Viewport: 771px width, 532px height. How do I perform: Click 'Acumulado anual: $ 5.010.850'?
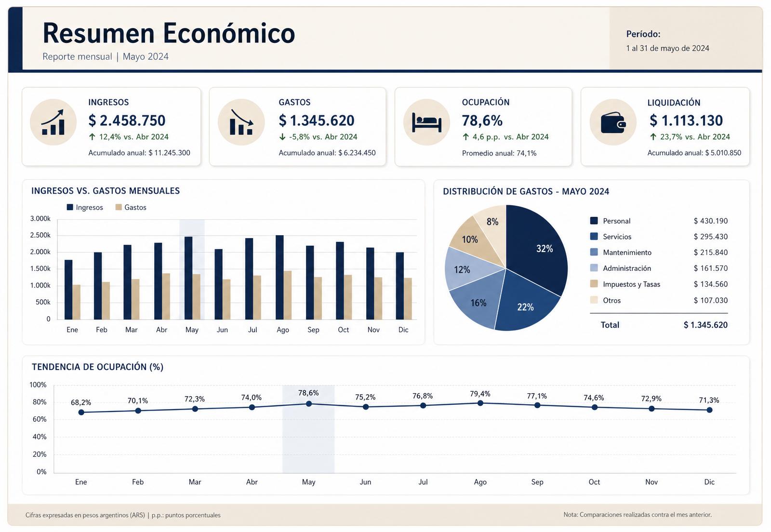click(694, 153)
